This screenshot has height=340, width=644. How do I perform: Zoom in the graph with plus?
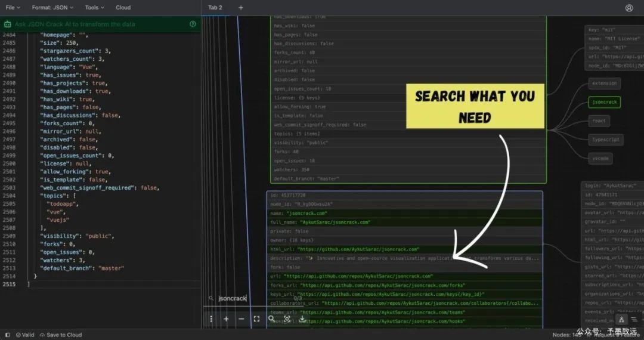226,319
